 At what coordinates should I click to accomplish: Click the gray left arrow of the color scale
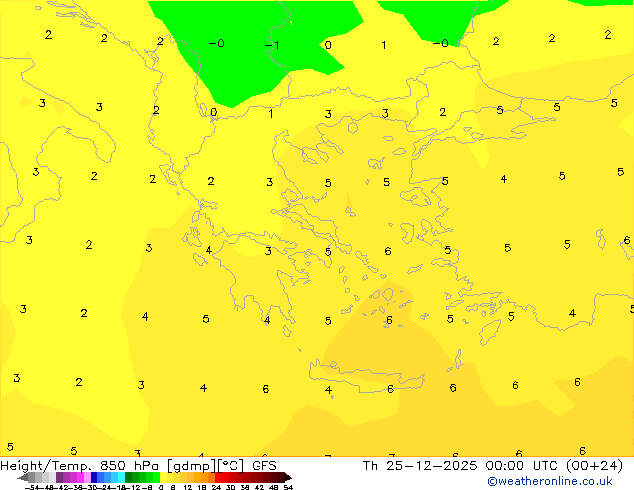22,477
